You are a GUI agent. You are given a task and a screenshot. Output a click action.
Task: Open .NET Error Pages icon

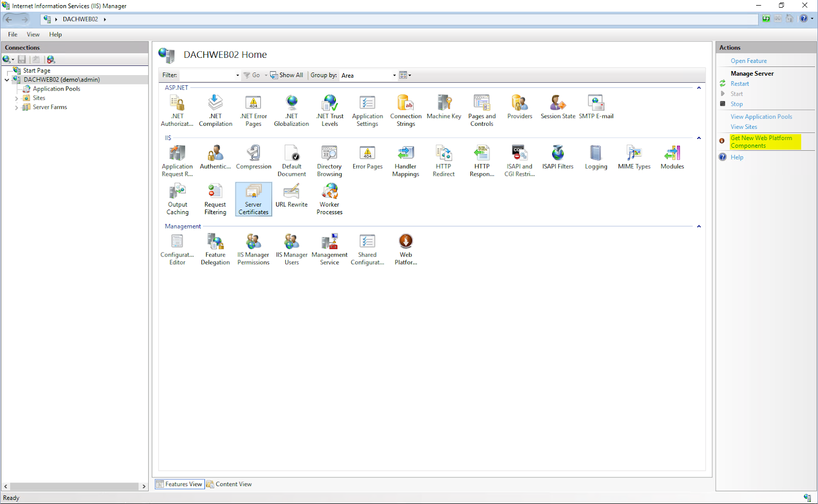253,110
